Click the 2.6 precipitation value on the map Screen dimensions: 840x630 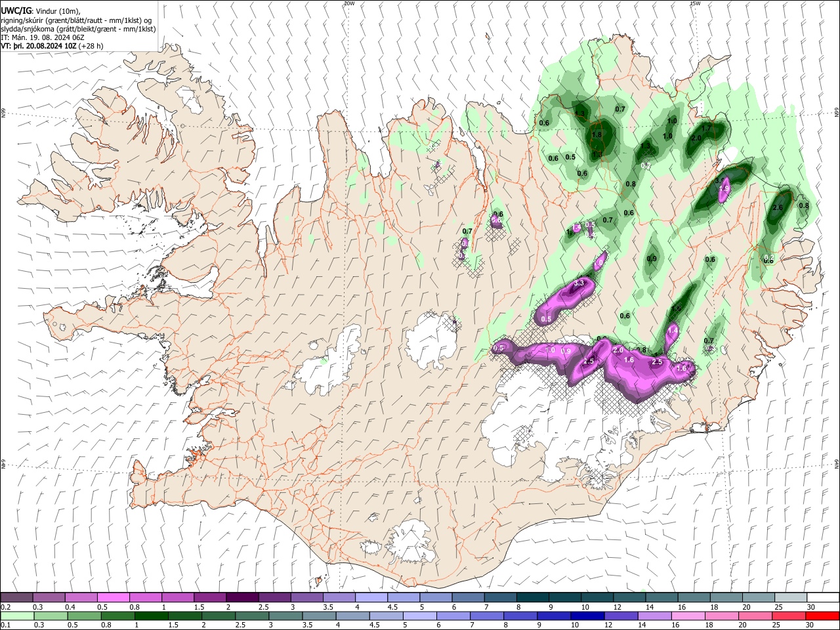click(778, 207)
